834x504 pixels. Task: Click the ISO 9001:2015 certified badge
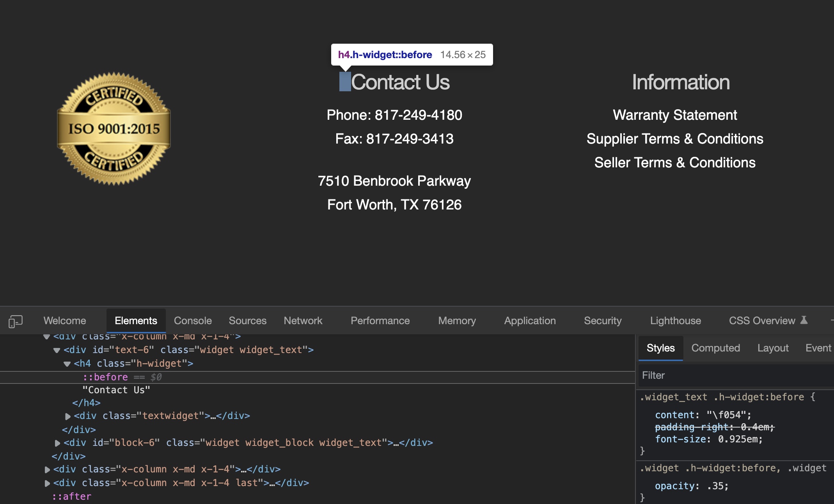coord(114,129)
